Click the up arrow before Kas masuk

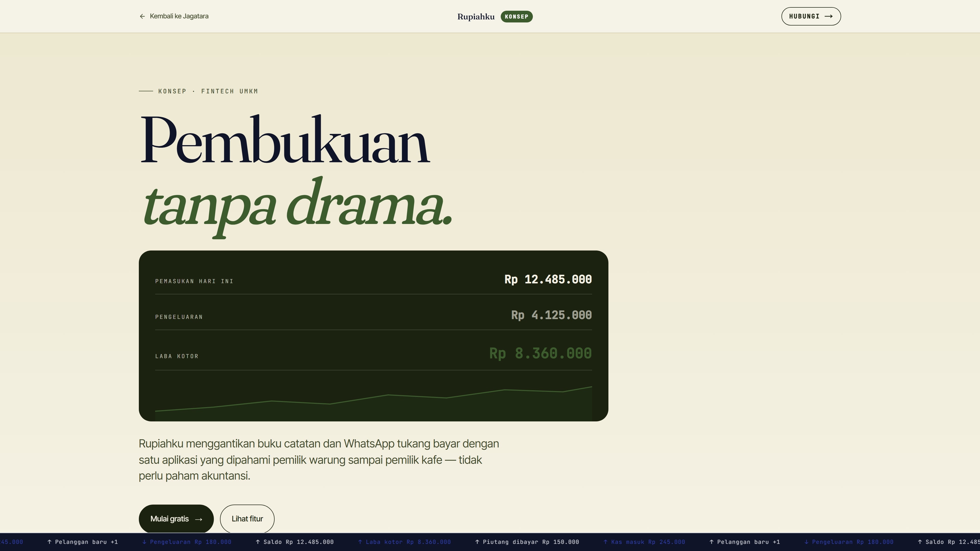[x=605, y=542]
